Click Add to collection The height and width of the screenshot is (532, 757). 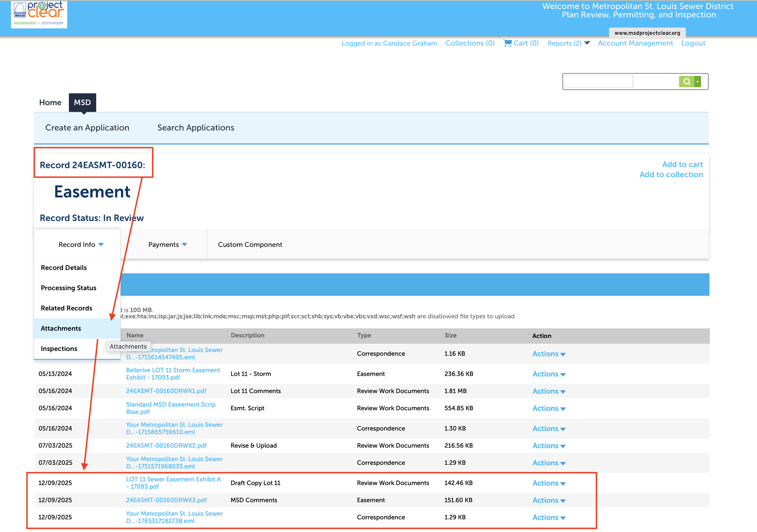[x=671, y=174]
